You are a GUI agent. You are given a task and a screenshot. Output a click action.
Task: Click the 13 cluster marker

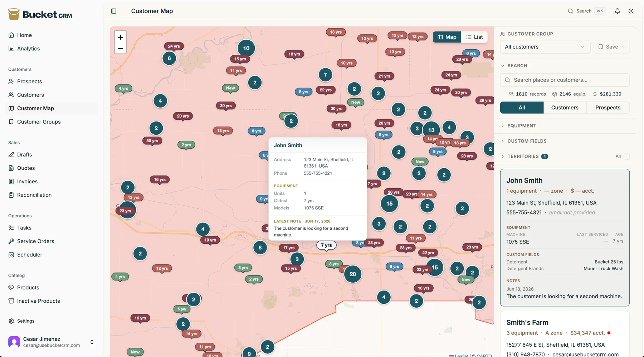431,130
